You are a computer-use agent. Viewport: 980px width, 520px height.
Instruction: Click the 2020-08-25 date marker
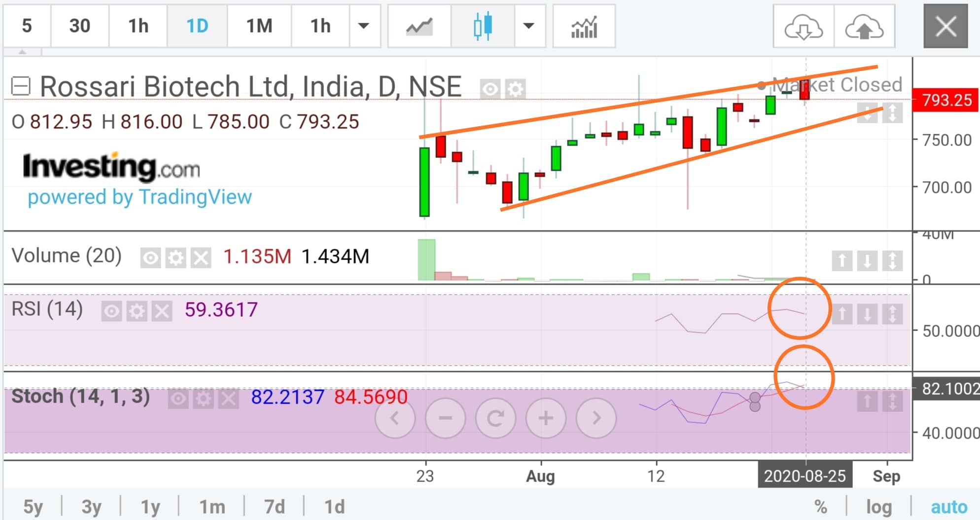pyautogui.click(x=805, y=476)
